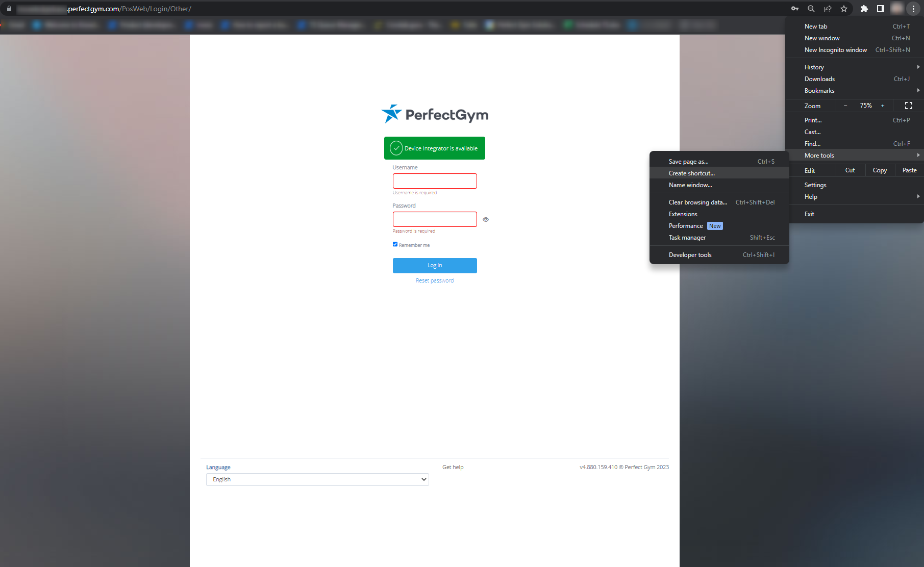Select Create shortcut... from More tools
The width and height of the screenshot is (924, 567).
point(692,173)
